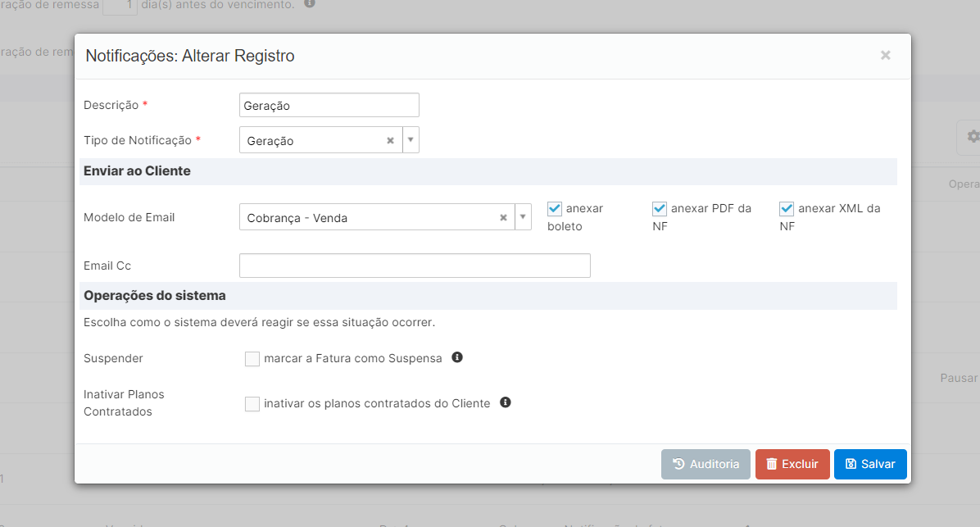Click info icon next to inativar planos contratados
The height and width of the screenshot is (527, 980).
coord(506,402)
